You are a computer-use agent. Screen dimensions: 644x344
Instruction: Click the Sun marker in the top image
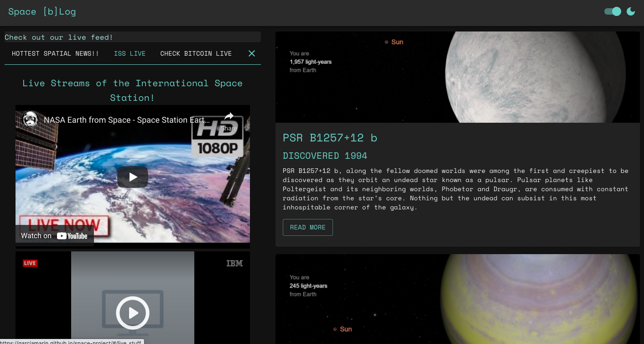click(x=394, y=42)
